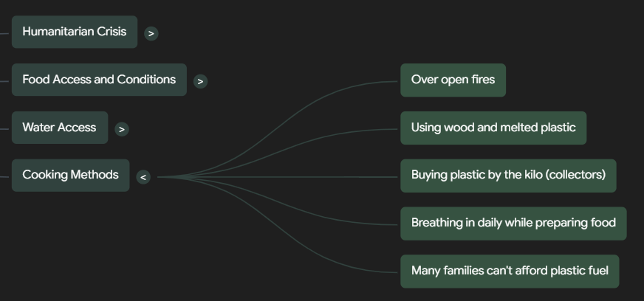The height and width of the screenshot is (301, 644).
Task: Collapse the Cooking Methods branch
Action: click(x=143, y=177)
